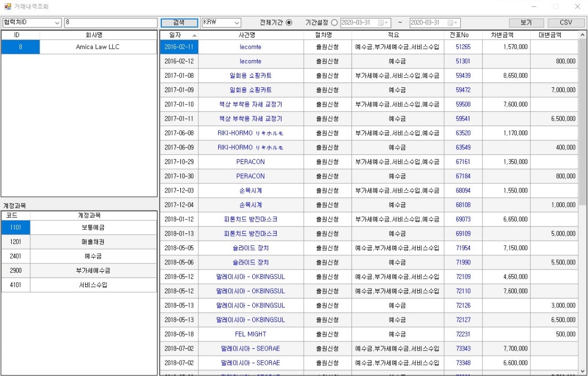The width and height of the screenshot is (588, 376).
Task: Click the 적요 column header
Action: (397, 35)
